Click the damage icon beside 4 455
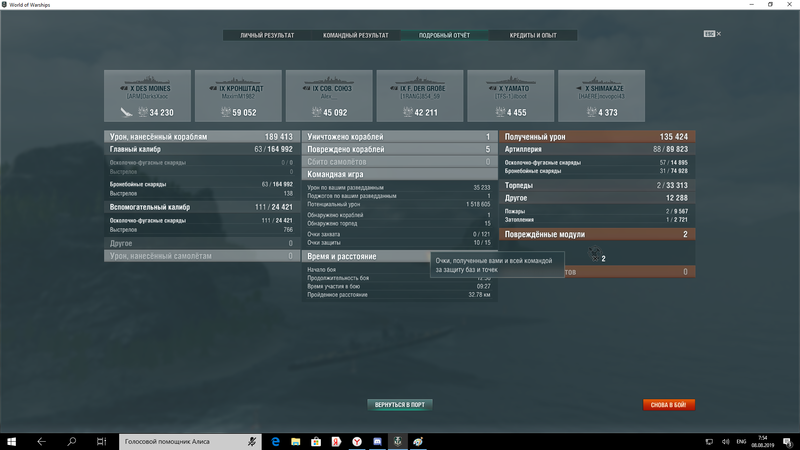The image size is (800, 450). (500, 112)
